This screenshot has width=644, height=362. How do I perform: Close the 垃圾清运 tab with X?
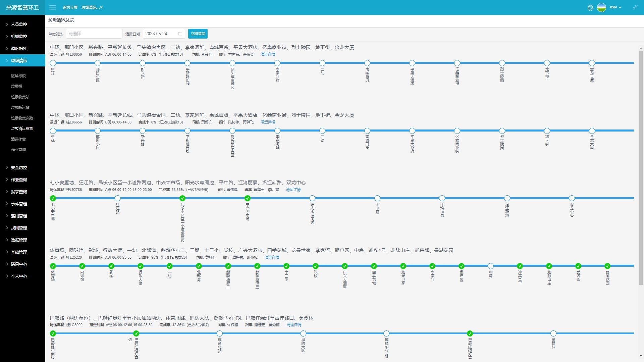(101, 7)
